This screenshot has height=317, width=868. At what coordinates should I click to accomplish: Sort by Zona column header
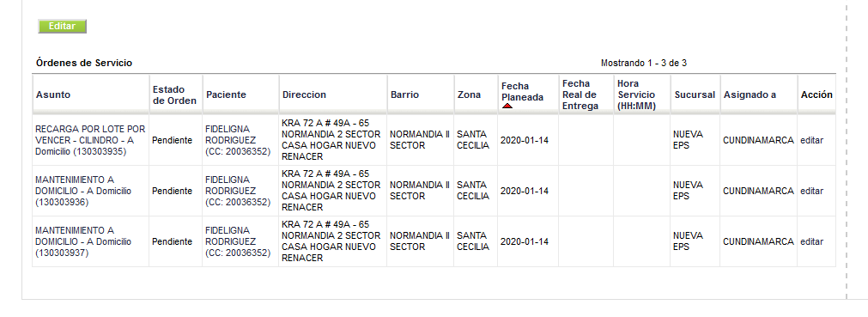click(469, 94)
